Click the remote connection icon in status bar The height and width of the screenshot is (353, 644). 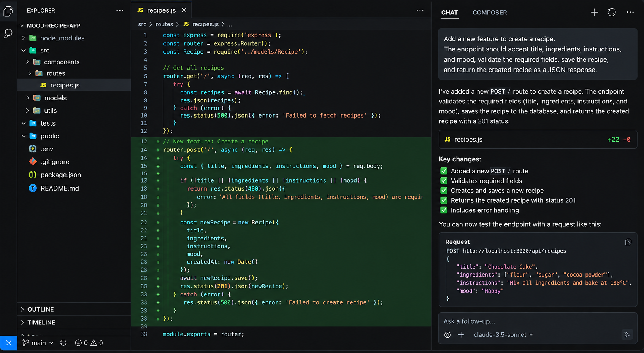pyautogui.click(x=9, y=343)
